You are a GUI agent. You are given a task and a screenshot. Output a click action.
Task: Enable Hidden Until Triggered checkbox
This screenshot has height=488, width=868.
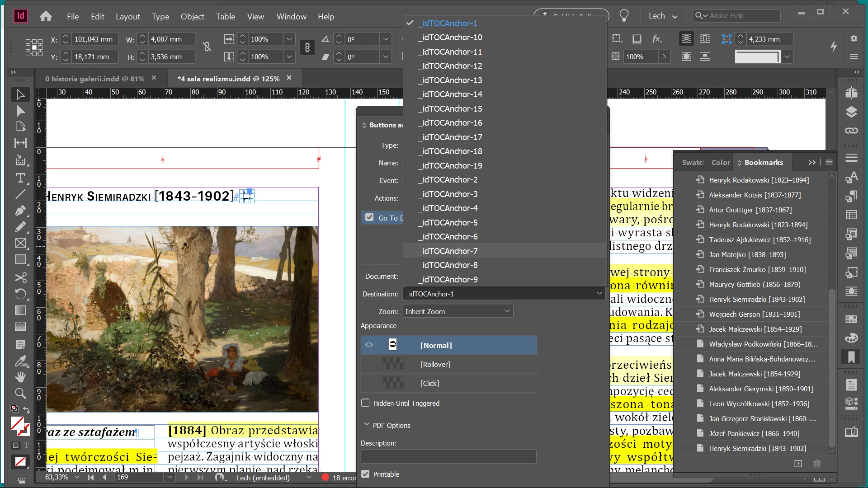[x=365, y=403]
